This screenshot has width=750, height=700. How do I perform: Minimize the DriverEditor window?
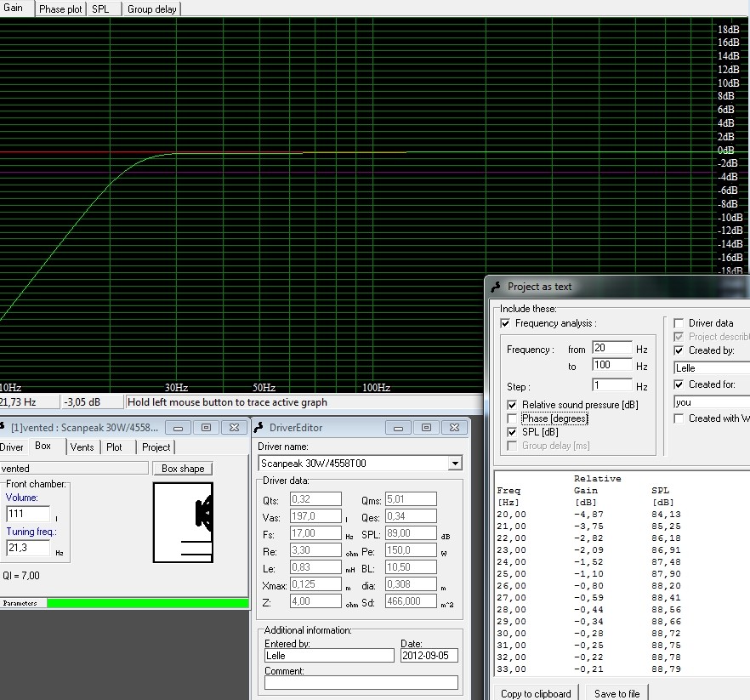[x=398, y=428]
